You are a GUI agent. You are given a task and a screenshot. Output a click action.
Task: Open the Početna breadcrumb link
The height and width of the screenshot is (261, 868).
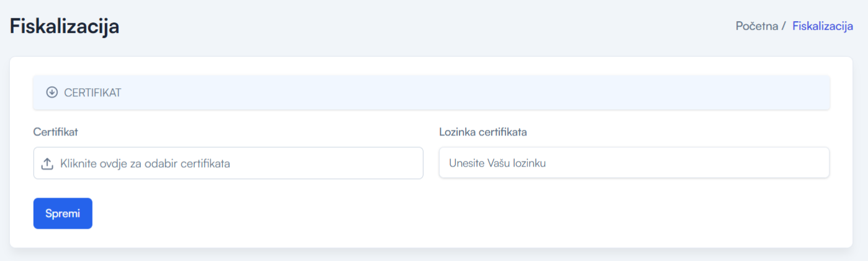coord(756,26)
